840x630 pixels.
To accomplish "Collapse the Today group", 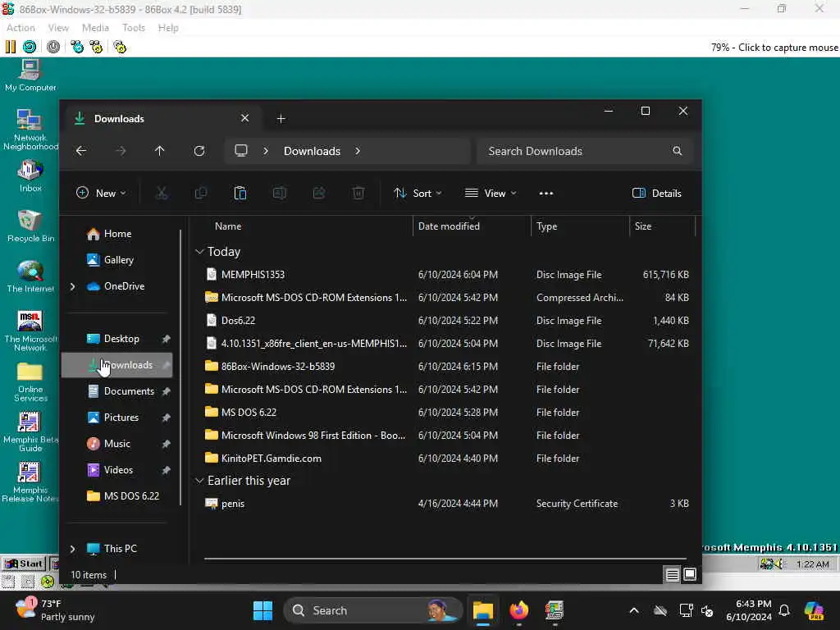I will [x=199, y=252].
